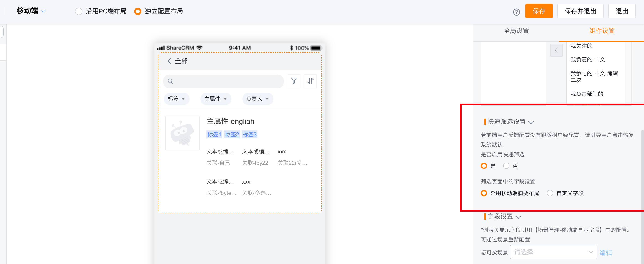Select 沿用PC端布局 radio option
Image resolution: width=644 pixels, height=264 pixels.
pos(78,11)
